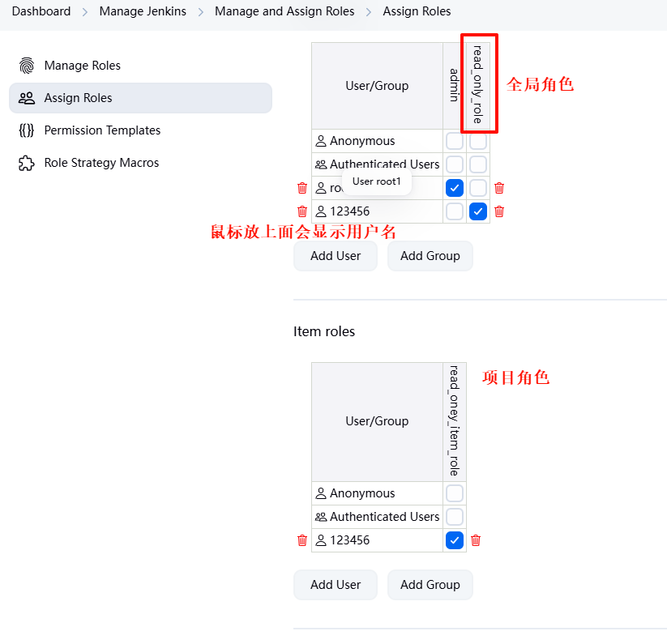
Task: Uncheck read_only_role for user 123456
Action: coord(478,211)
